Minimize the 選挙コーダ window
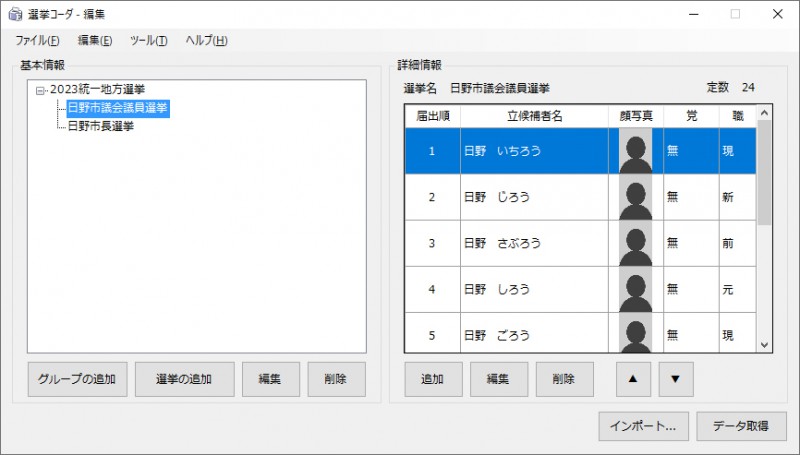 coord(694,14)
